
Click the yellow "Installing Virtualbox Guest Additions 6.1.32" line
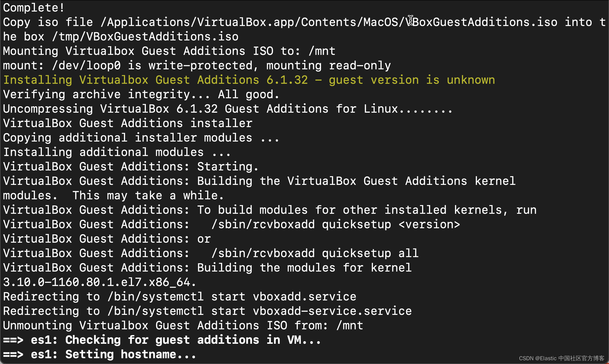click(249, 80)
